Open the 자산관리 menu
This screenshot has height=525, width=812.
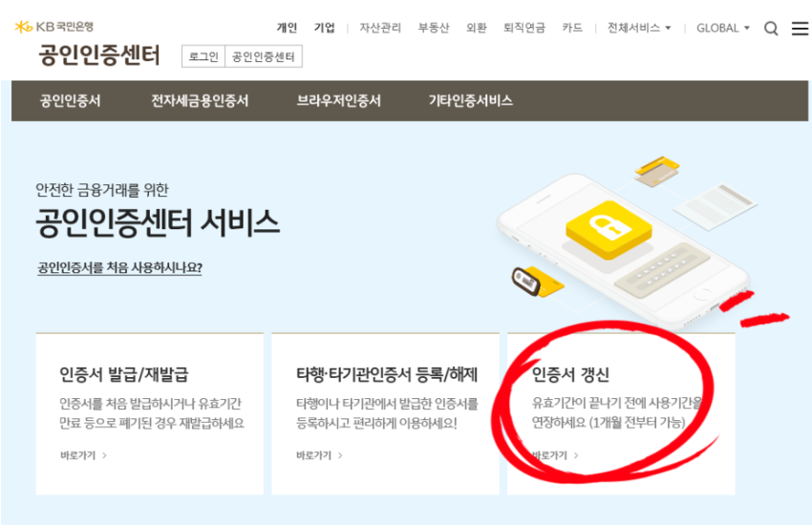point(380,28)
